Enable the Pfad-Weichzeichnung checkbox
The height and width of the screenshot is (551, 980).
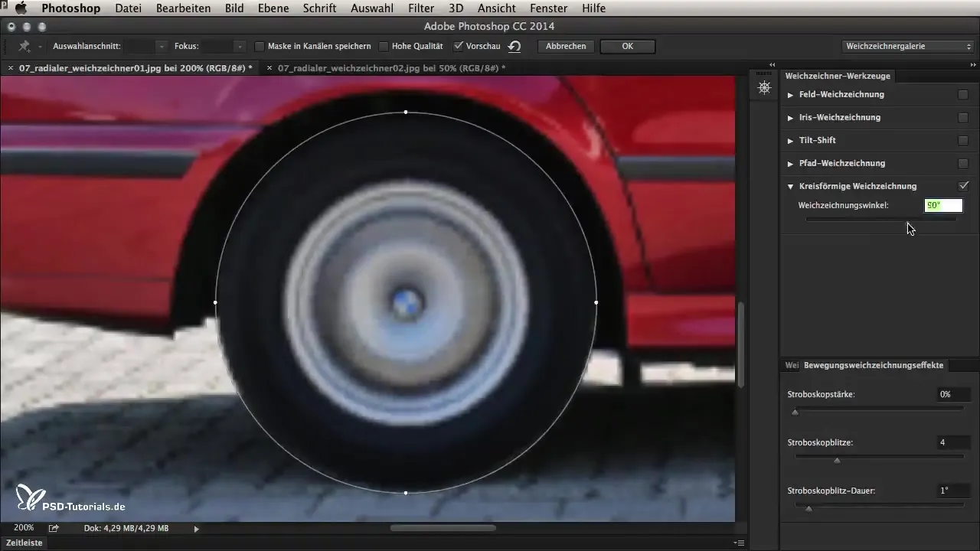point(963,164)
